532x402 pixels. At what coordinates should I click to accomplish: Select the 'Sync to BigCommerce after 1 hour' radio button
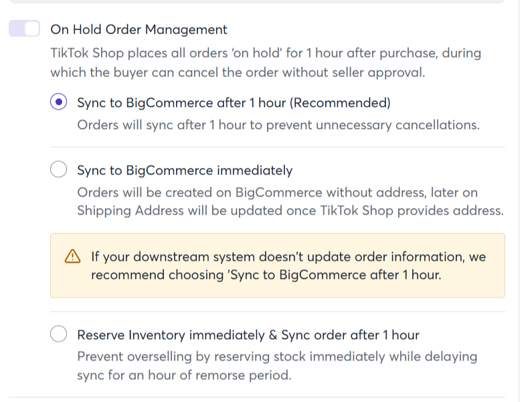59,102
